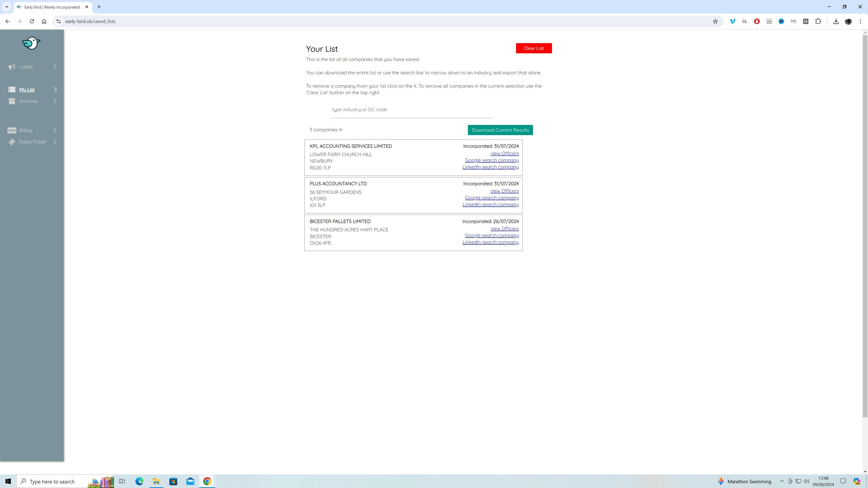Click KPL ACCOUNTING SERVICES LIMITED company name
Screen dimensions: 868x488
[x=350, y=146]
